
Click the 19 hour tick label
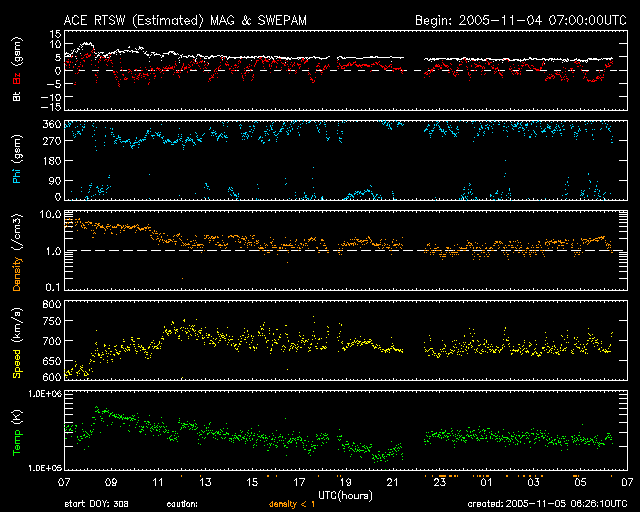(x=345, y=483)
